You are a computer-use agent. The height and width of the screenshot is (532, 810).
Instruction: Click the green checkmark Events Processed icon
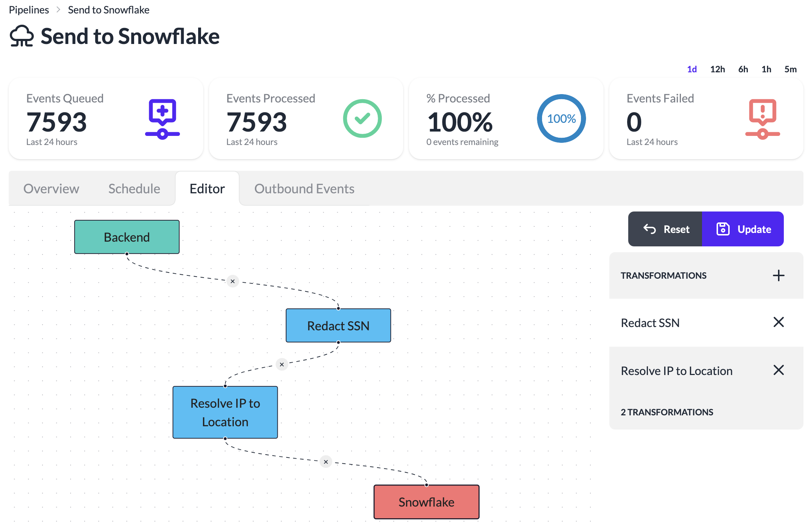tap(362, 118)
